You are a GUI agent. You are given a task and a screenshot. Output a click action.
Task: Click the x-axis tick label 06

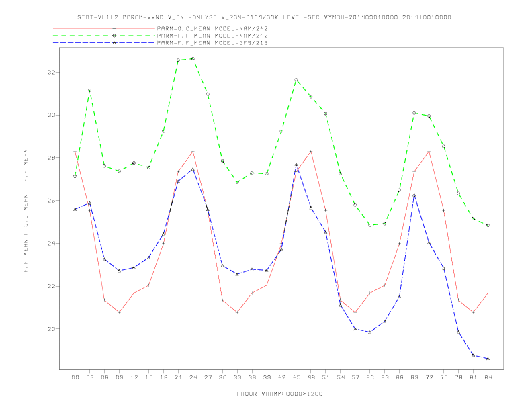point(105,377)
